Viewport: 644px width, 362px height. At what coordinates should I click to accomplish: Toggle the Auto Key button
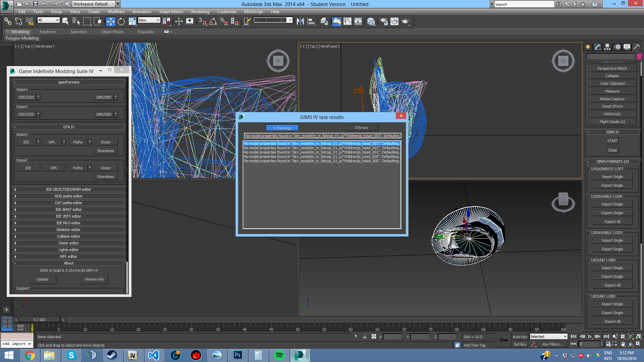tap(520, 337)
